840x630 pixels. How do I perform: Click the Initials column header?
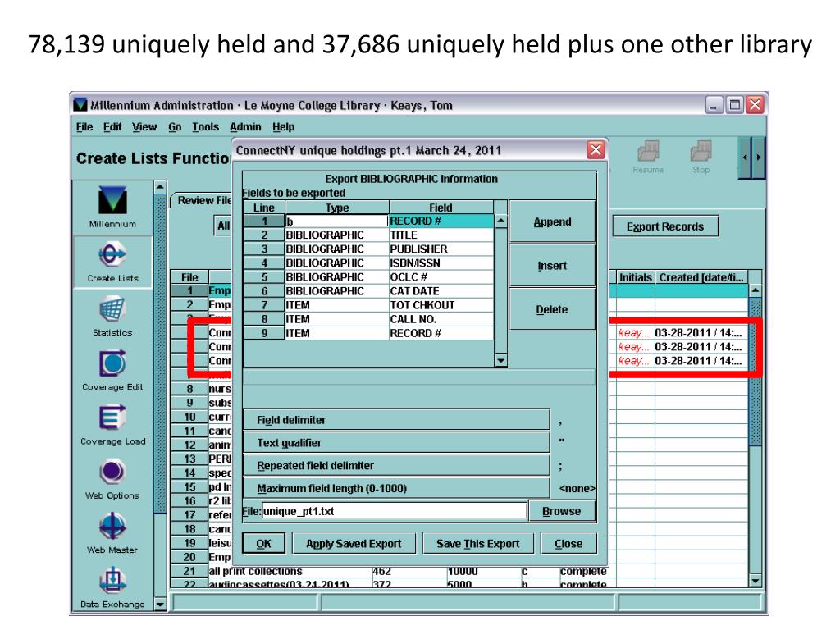(x=636, y=277)
